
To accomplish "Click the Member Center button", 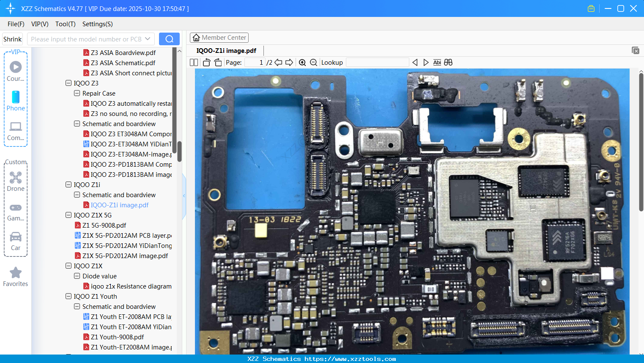I will click(x=219, y=38).
